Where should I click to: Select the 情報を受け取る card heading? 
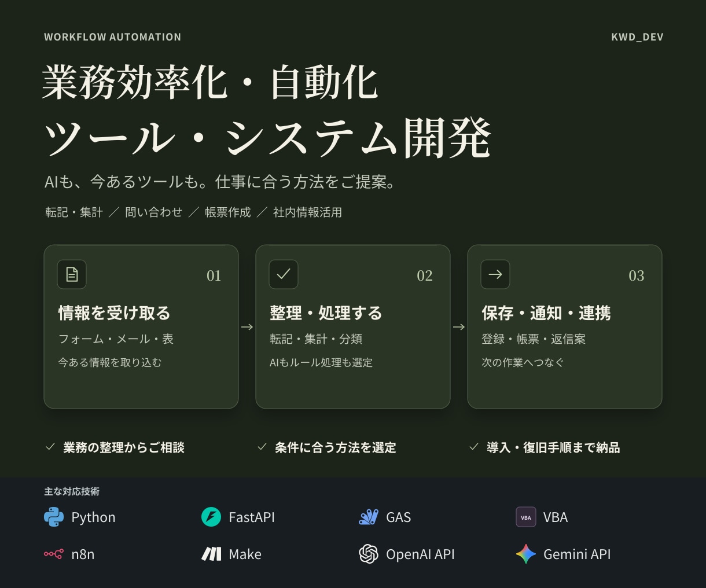coord(115,313)
